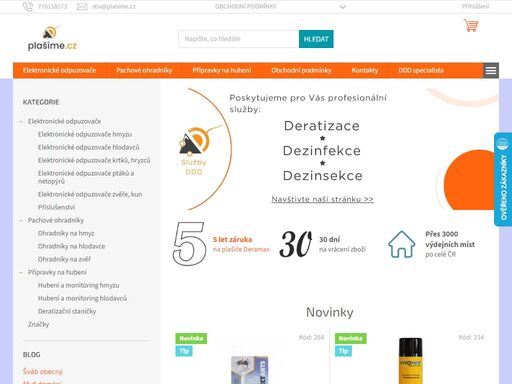Open Elektronické odpuzovače in orange menu

point(59,70)
